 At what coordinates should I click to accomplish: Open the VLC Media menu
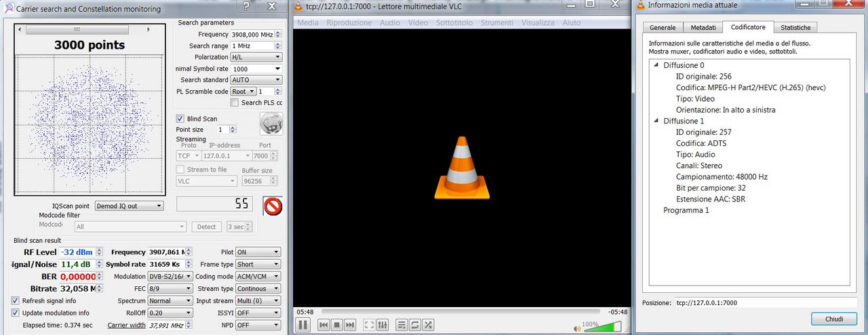pos(308,22)
